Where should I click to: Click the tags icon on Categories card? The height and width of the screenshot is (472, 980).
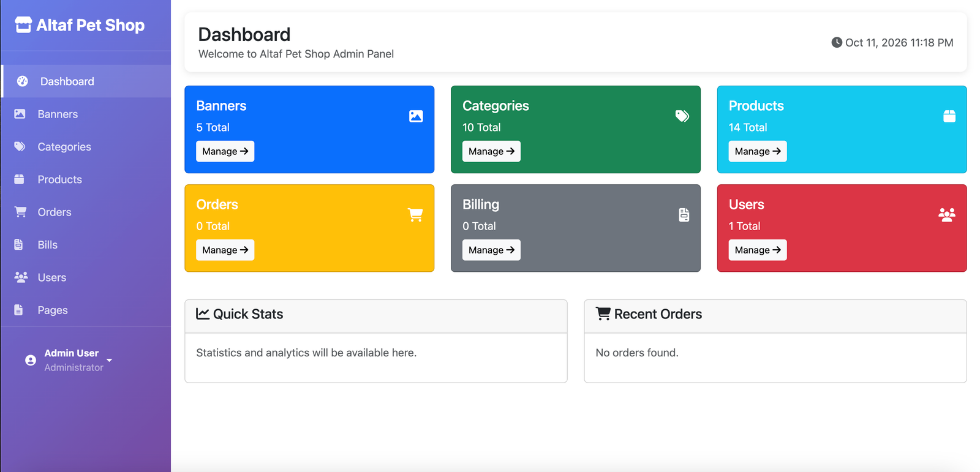pyautogui.click(x=682, y=116)
